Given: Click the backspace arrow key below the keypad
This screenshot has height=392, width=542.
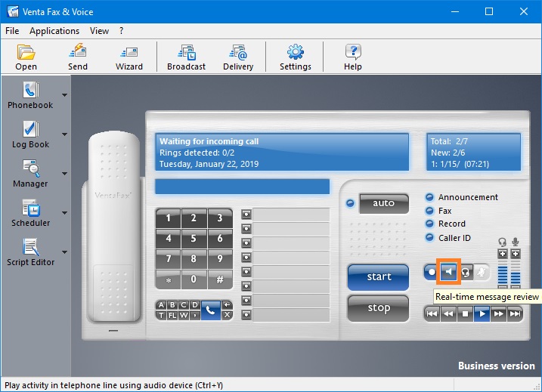Looking at the screenshot, I should (x=227, y=305).
